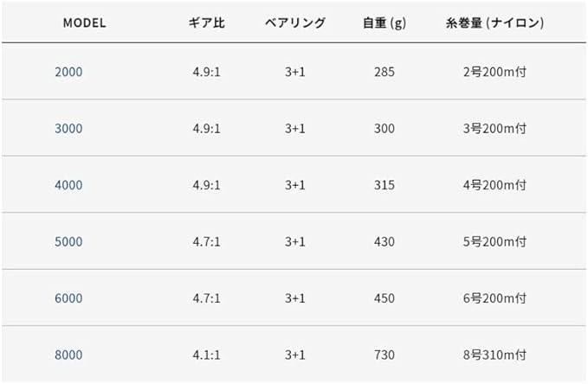Select the 430 weight cell

(x=384, y=241)
